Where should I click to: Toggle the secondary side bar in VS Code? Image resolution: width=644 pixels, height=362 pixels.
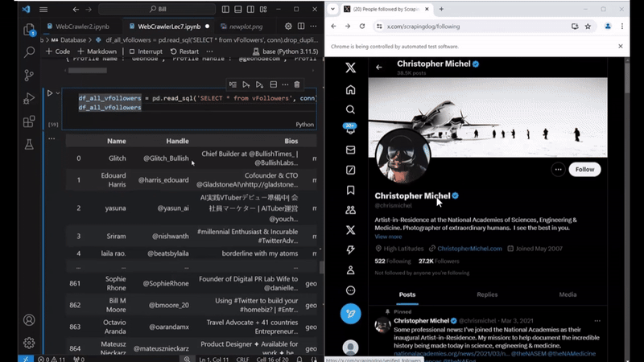[250, 9]
